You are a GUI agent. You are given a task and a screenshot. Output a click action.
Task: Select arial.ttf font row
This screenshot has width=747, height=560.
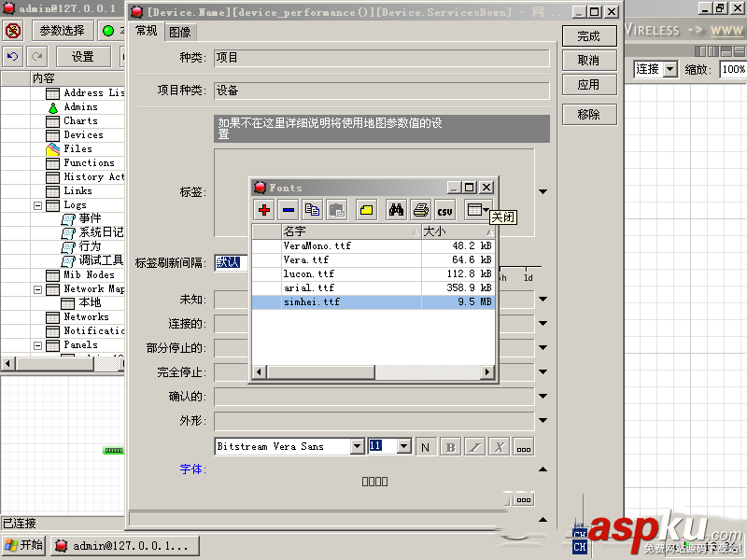pyautogui.click(x=373, y=287)
